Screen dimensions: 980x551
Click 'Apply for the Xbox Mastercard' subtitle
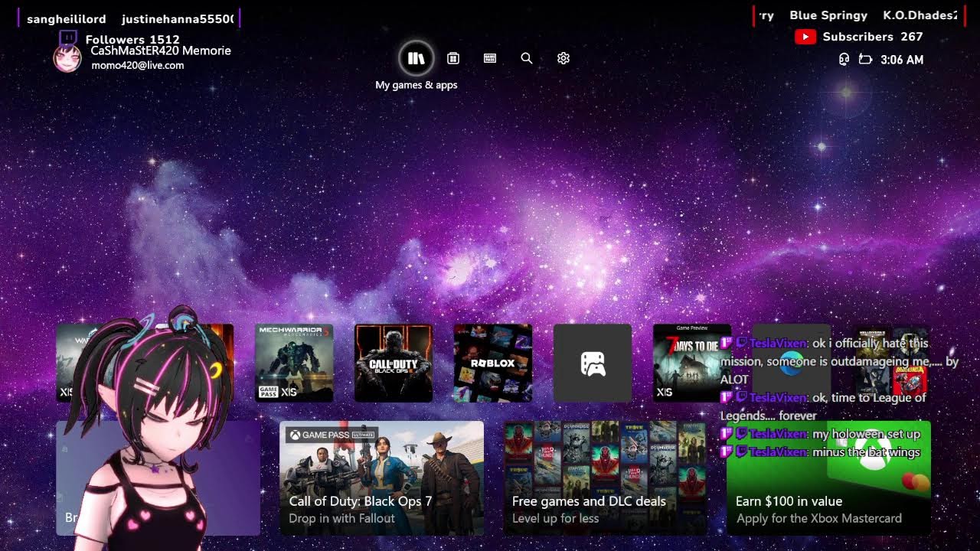[x=819, y=518]
